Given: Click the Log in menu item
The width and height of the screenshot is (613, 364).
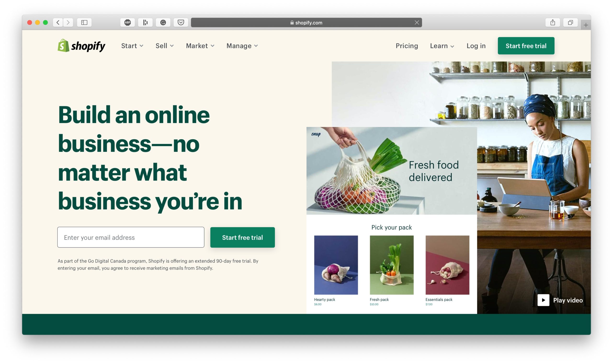Looking at the screenshot, I should [476, 45].
